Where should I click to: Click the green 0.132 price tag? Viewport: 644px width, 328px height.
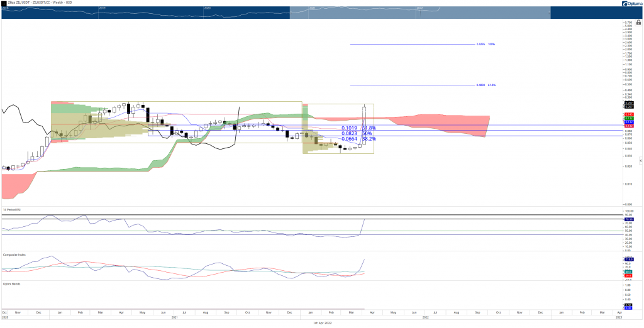click(x=628, y=118)
